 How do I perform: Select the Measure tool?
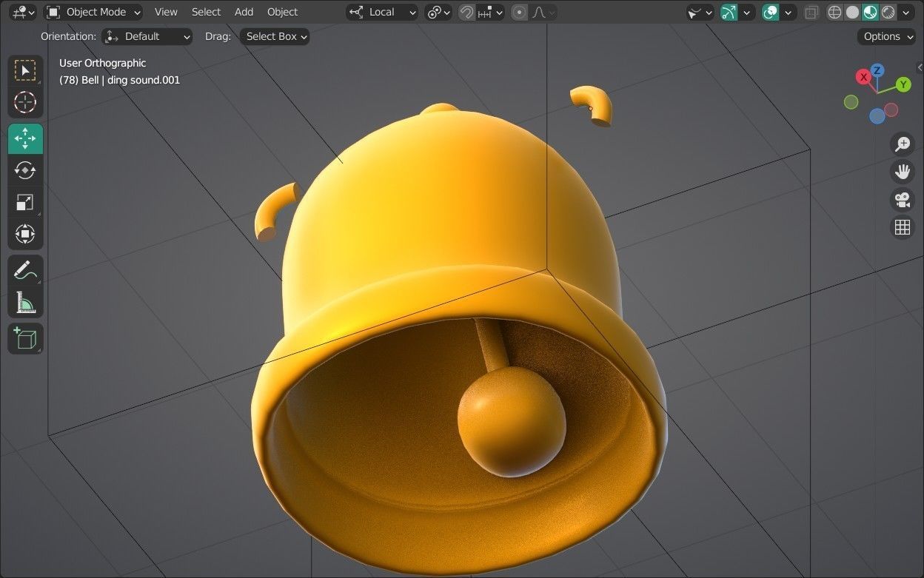click(25, 303)
